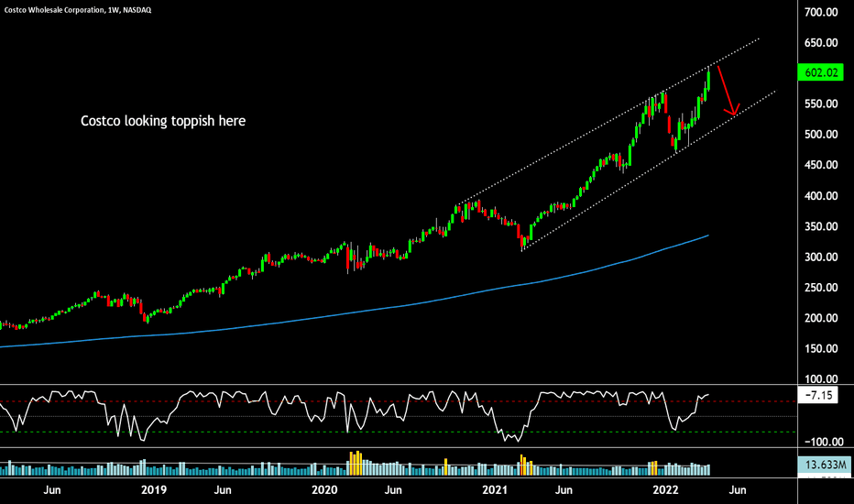This screenshot has height=504, width=854.
Task: Click the 200.00 price axis label
Action: pos(821,318)
